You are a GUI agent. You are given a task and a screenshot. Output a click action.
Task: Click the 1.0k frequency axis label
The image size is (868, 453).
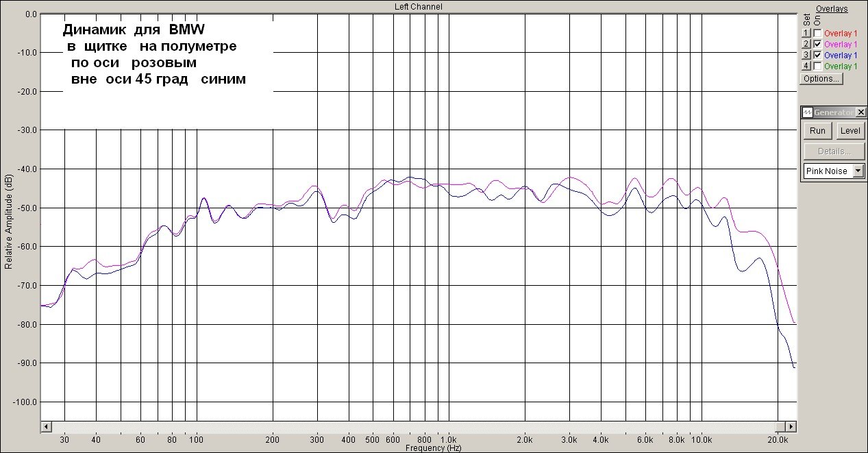pyautogui.click(x=448, y=439)
